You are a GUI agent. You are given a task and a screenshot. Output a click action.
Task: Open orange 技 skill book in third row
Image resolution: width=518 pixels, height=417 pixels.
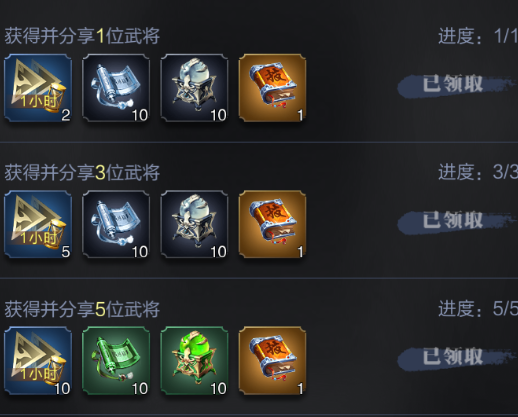pyautogui.click(x=272, y=361)
